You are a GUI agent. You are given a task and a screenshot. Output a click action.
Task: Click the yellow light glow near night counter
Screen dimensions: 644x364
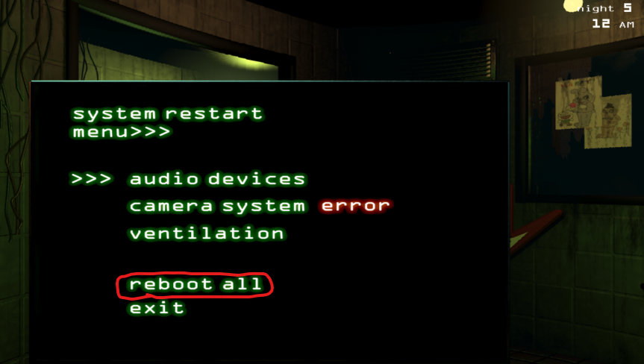[573, 6]
